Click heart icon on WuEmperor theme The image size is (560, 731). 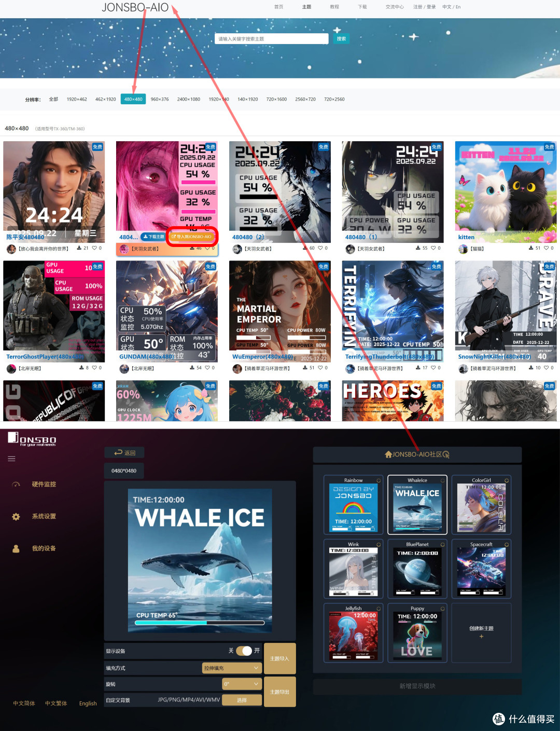point(320,368)
